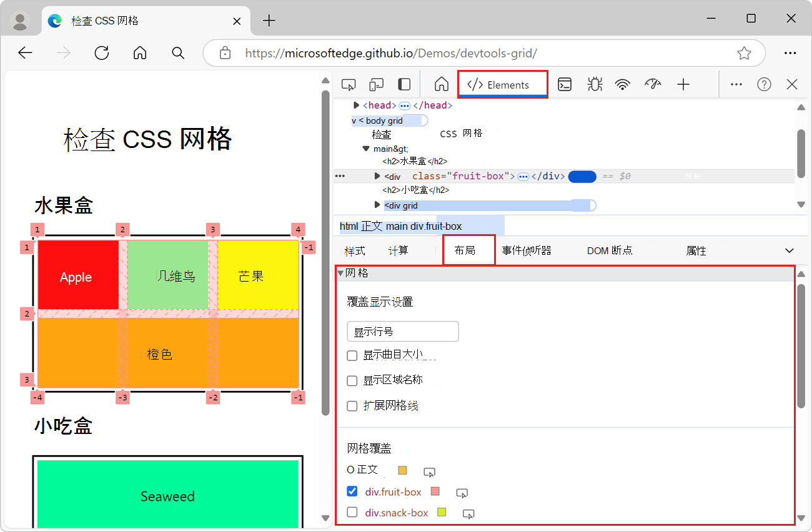
Task: Go back using the browser back arrow
Action: click(25, 53)
